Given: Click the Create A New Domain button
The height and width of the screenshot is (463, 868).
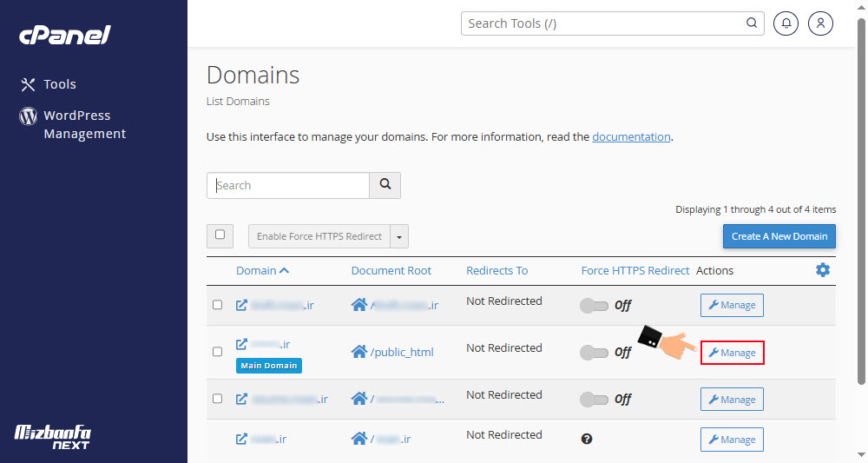Looking at the screenshot, I should (x=779, y=236).
